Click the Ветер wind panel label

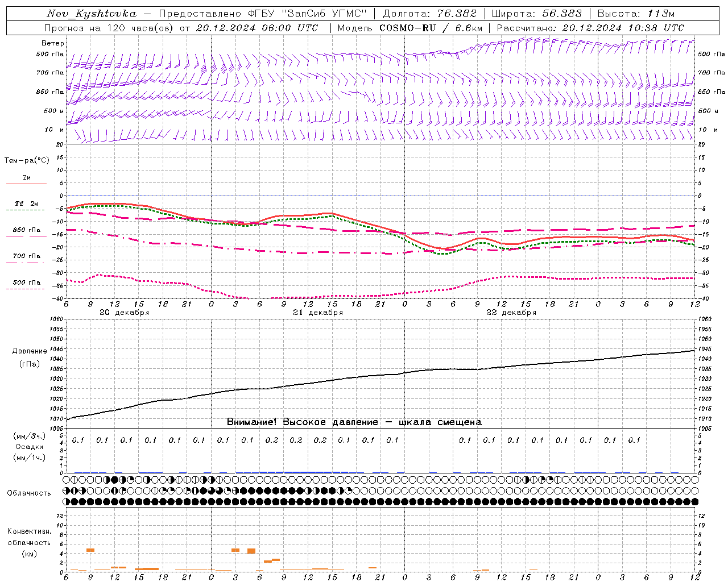[53, 43]
